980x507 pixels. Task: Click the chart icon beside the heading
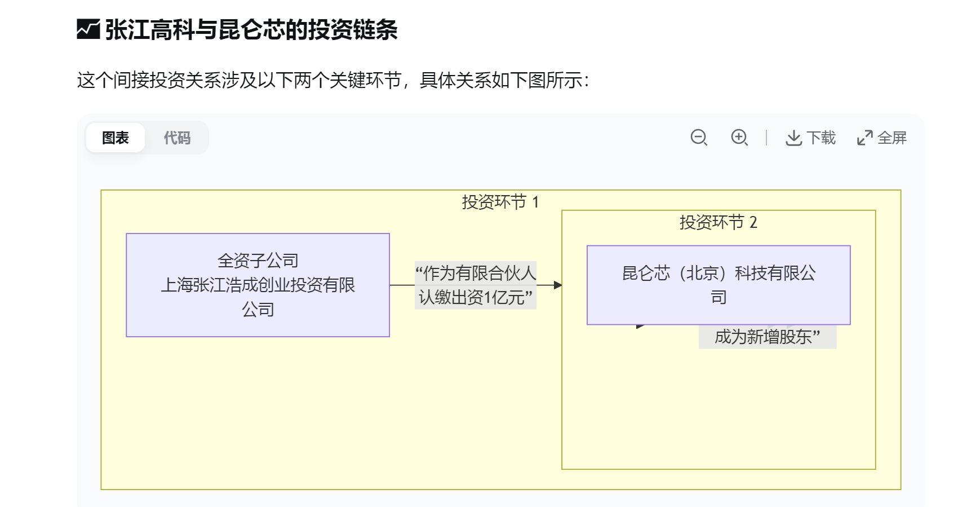click(x=88, y=29)
